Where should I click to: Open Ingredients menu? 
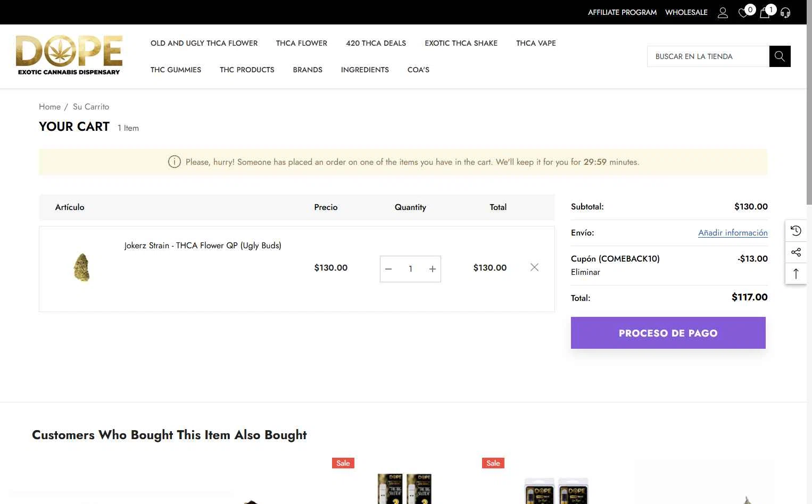click(x=365, y=70)
